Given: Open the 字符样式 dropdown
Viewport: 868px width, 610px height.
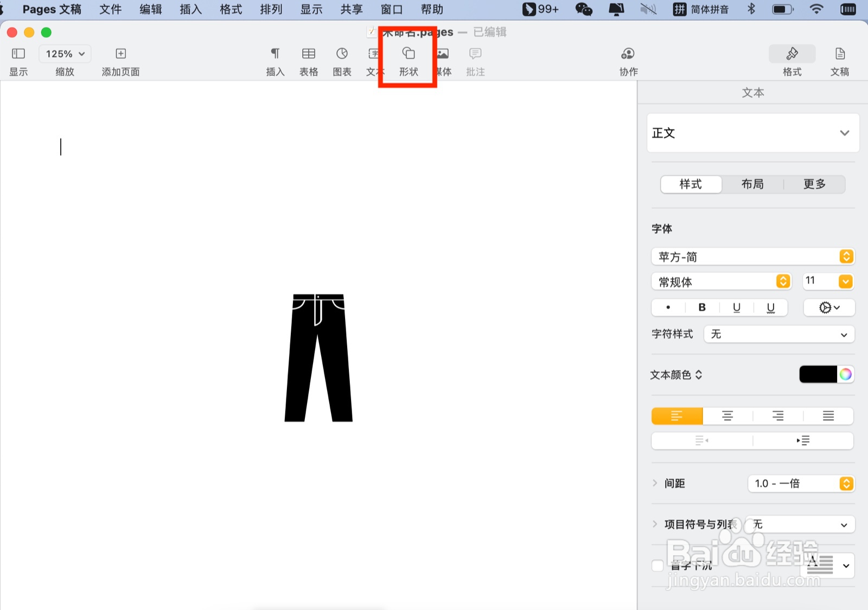Looking at the screenshot, I should [779, 335].
